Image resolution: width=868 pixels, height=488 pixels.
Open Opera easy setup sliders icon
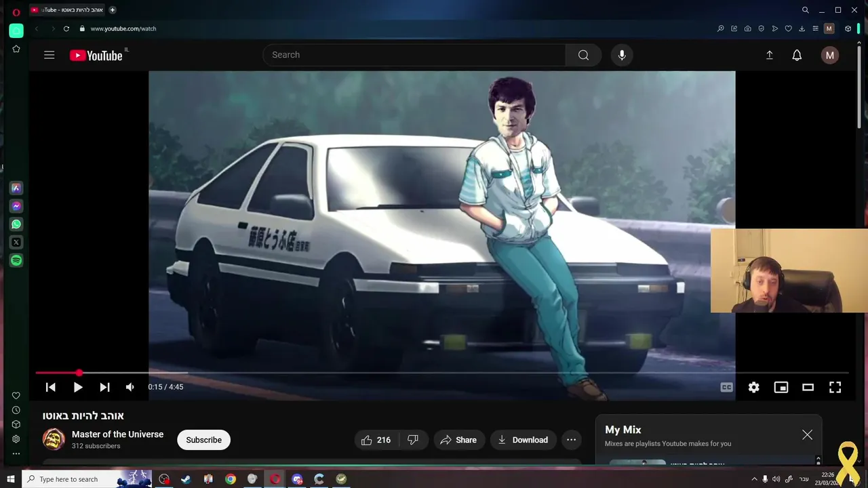pos(815,28)
